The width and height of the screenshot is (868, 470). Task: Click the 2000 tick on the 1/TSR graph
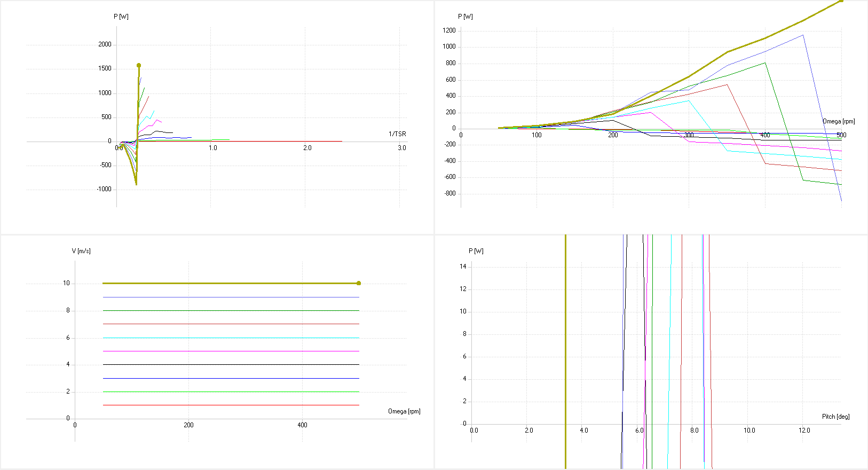pos(105,44)
